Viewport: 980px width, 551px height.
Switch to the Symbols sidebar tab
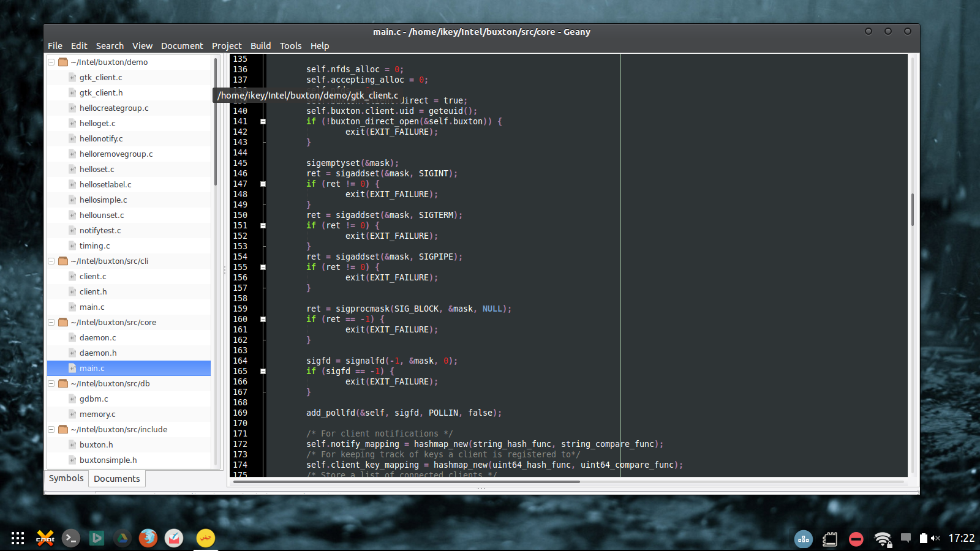point(66,478)
